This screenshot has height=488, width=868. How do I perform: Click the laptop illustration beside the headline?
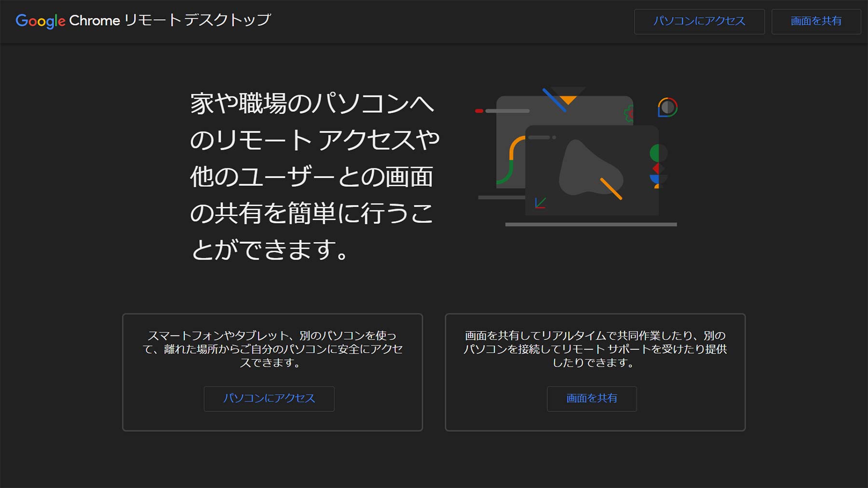coord(577,157)
